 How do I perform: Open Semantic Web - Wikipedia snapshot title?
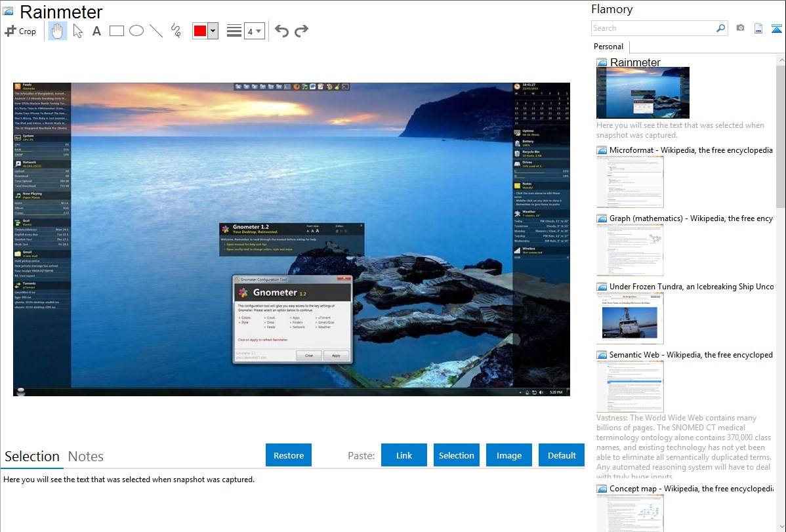[x=691, y=354]
